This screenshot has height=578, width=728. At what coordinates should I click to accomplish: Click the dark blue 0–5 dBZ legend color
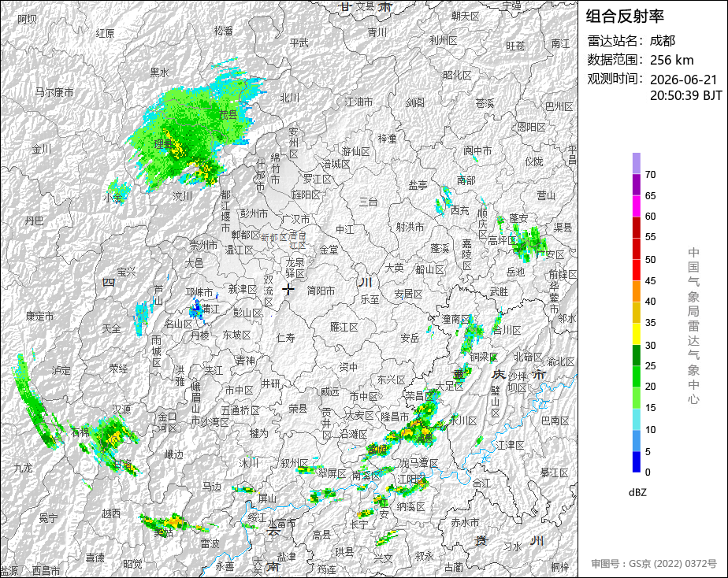click(x=637, y=461)
